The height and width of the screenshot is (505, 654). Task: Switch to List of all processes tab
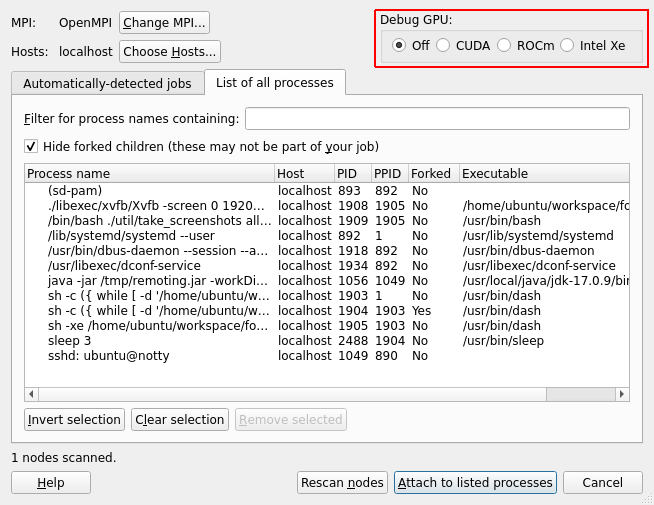[275, 83]
